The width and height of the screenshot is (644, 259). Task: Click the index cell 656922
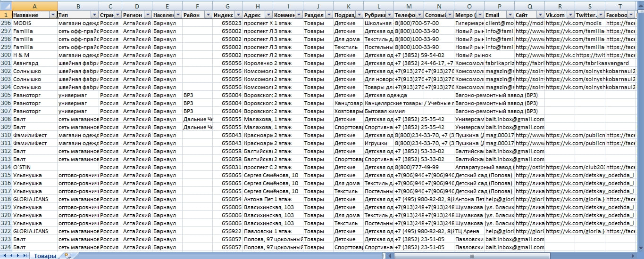227,231
